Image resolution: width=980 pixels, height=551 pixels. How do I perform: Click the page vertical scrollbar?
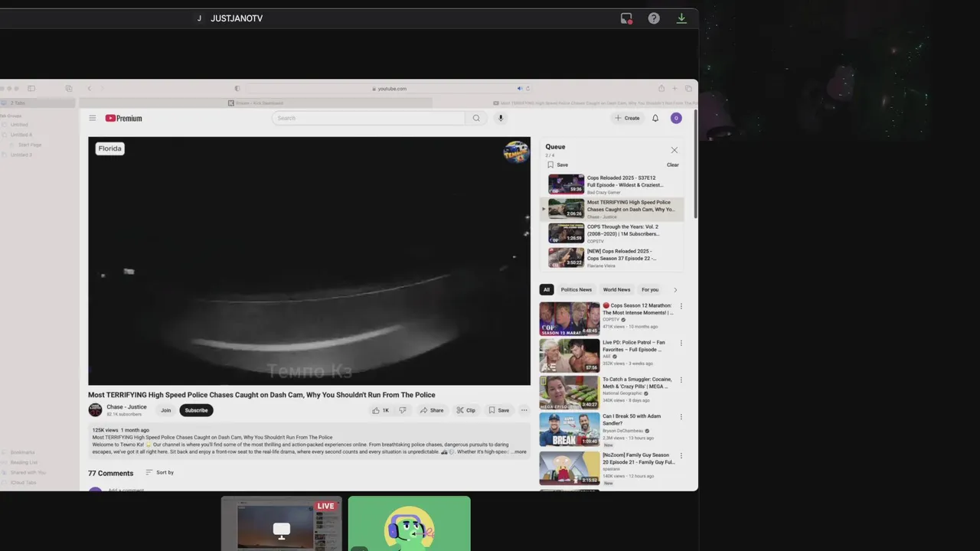(x=694, y=163)
